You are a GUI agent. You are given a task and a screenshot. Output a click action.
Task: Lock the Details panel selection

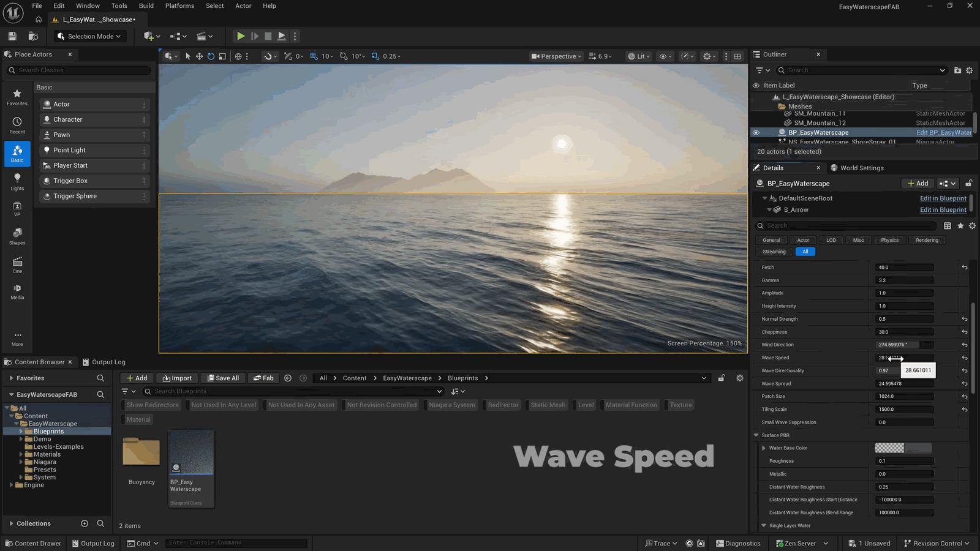click(x=968, y=184)
